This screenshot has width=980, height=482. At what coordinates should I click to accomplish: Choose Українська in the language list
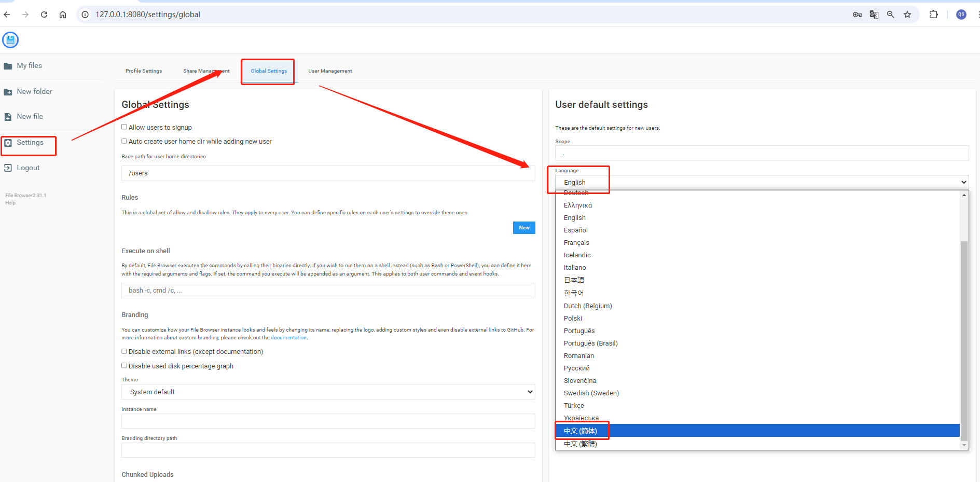(757, 418)
